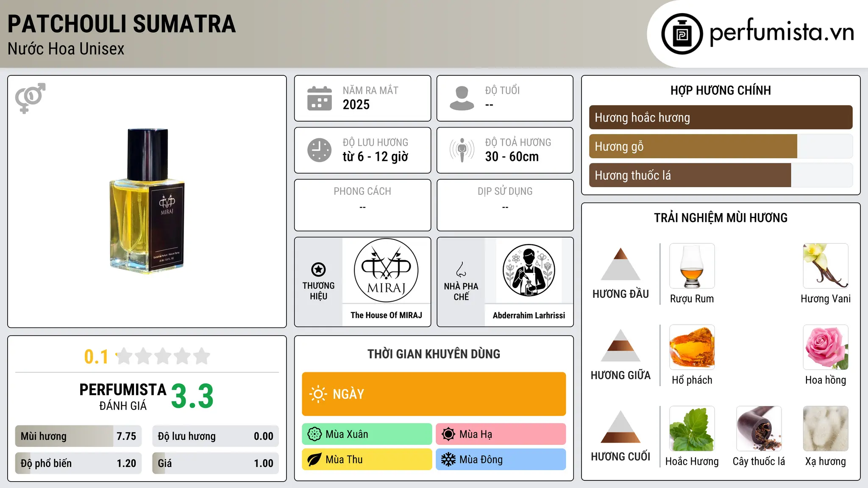Screen dimensions: 868x488
Task: Click the top notes pyramid icon
Action: [621, 264]
